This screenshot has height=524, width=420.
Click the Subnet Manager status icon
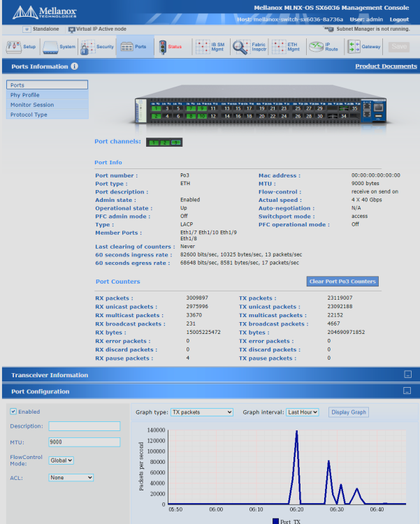click(x=328, y=29)
